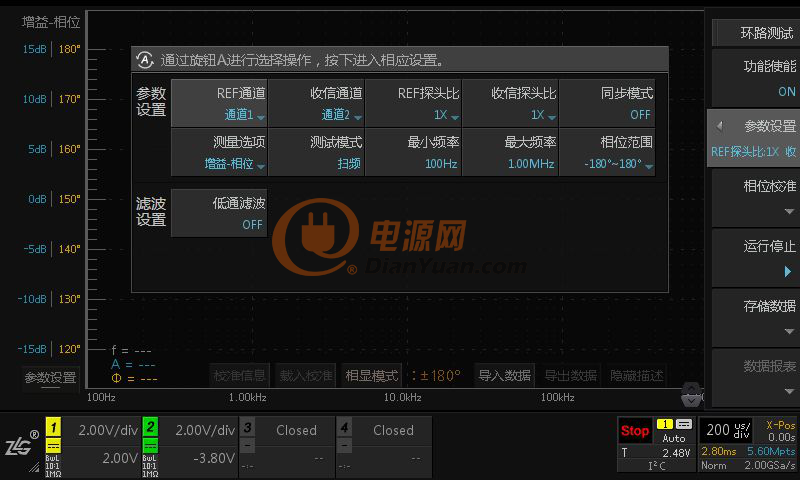This screenshot has width=800, height=480.
Task: Expand the 存储数据 side menu item
Action: pos(756,318)
